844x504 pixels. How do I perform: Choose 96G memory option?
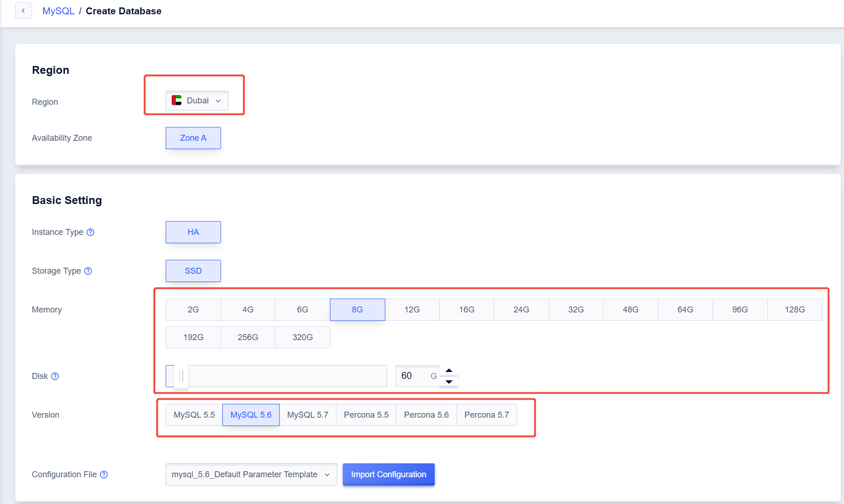click(740, 310)
